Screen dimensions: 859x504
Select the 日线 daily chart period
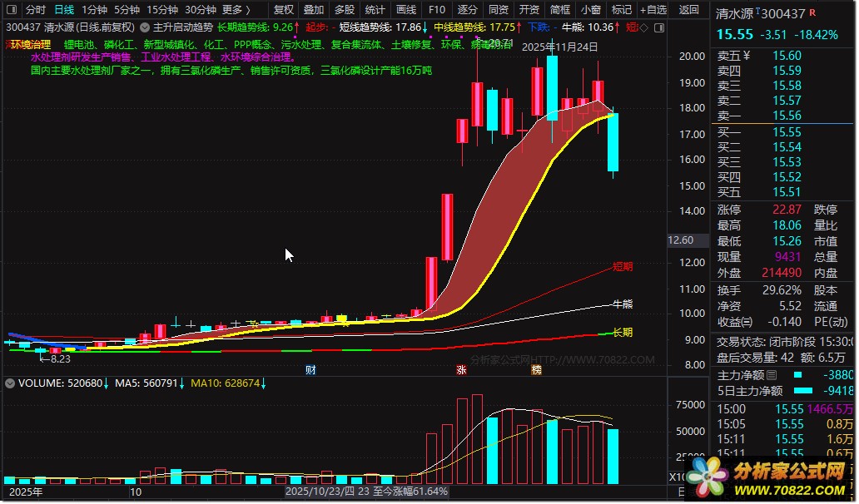click(64, 10)
